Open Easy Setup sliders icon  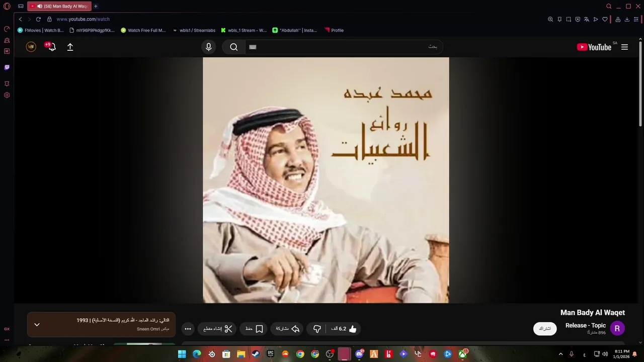[636, 19]
